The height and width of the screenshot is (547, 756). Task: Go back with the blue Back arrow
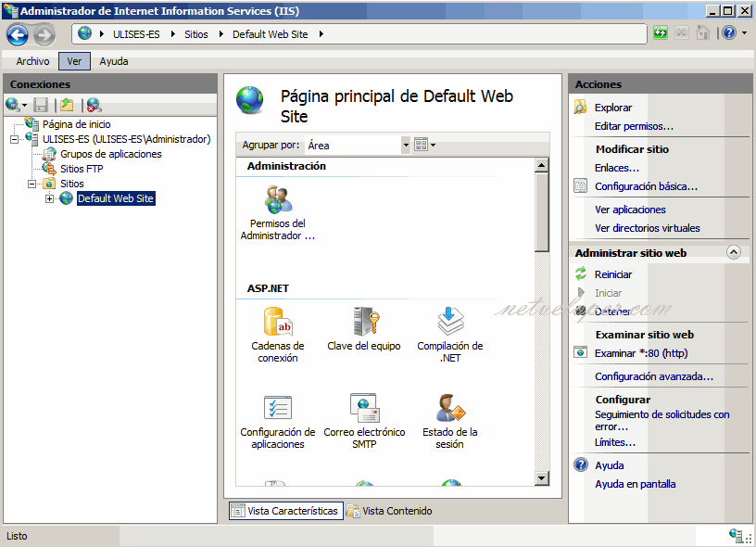18,34
